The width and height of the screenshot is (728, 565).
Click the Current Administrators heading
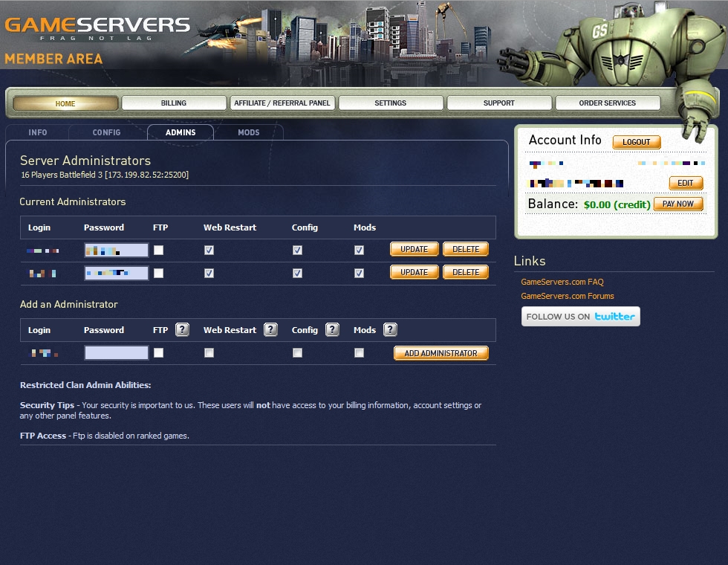pos(73,202)
